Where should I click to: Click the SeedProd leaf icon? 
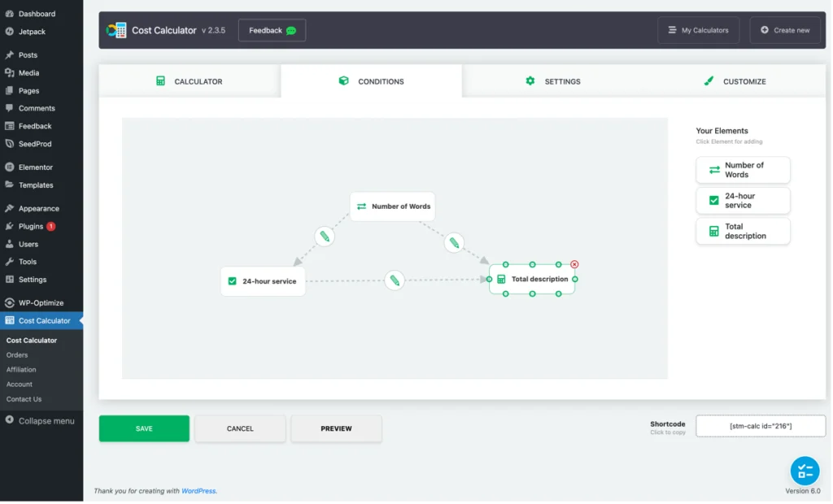tap(10, 144)
